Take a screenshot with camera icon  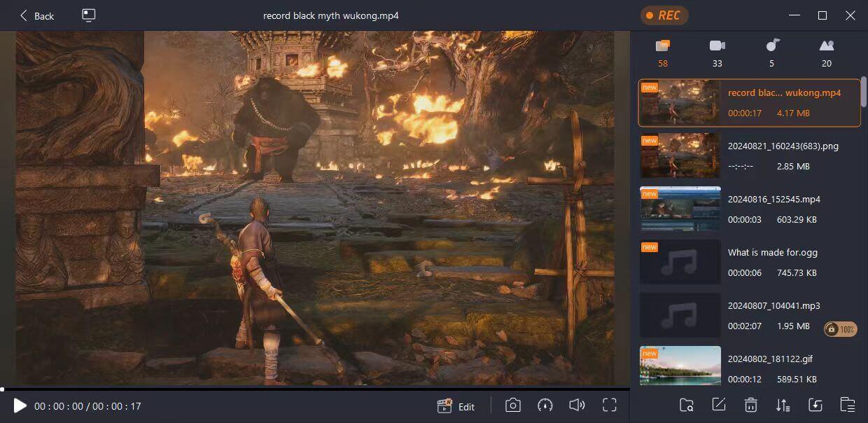(x=513, y=405)
